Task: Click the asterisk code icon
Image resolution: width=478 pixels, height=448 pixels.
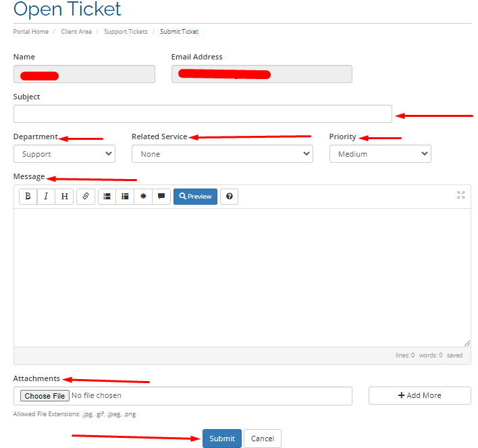Action: (143, 196)
